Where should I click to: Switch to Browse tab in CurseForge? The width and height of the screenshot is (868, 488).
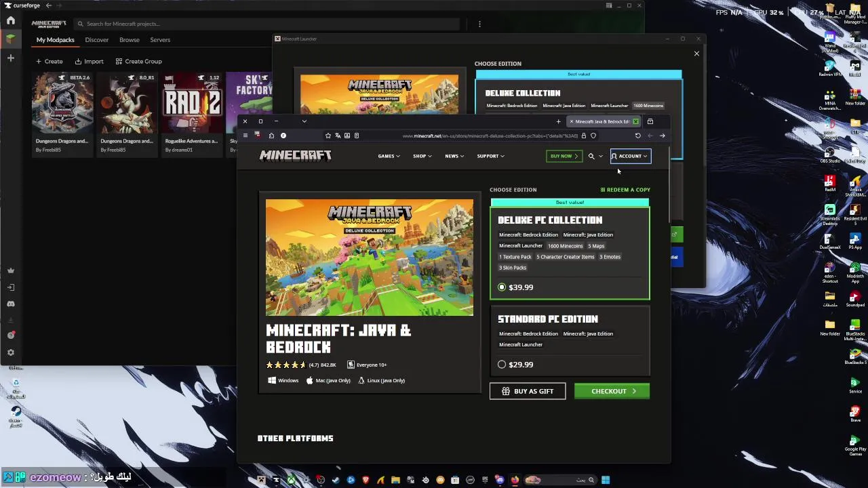coord(130,40)
